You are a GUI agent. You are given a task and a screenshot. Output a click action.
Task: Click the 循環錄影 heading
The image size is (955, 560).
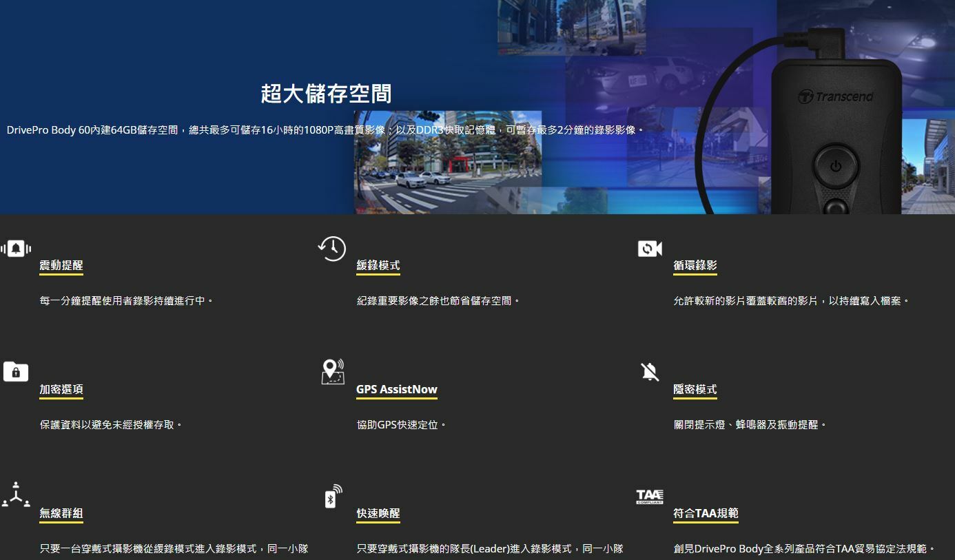pos(695,265)
